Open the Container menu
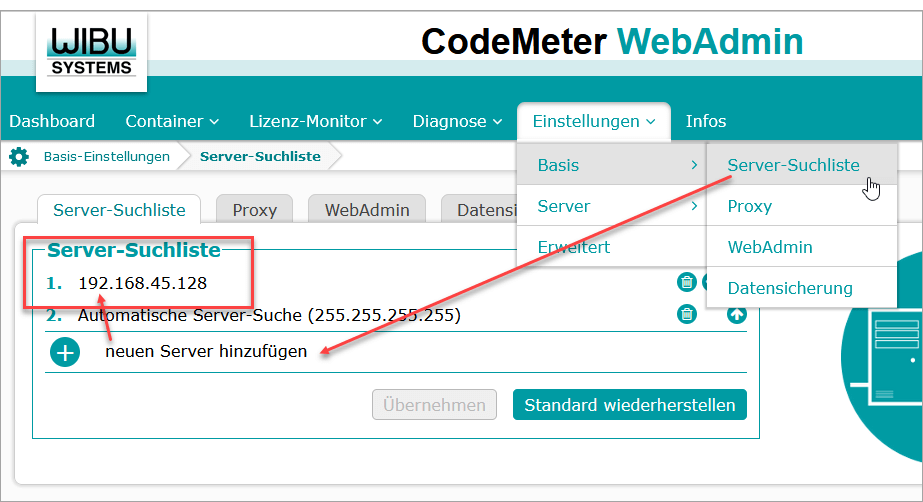The image size is (923, 502). point(172,121)
